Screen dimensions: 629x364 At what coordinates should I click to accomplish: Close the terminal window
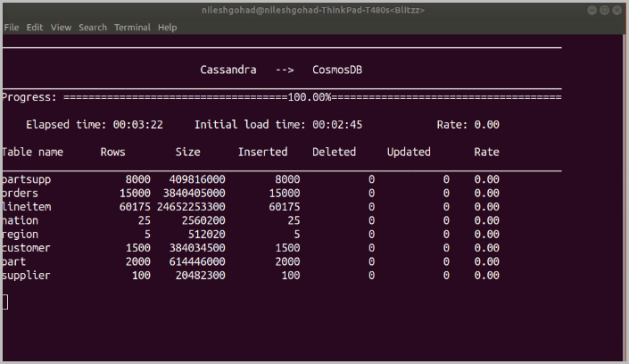[x=617, y=11]
